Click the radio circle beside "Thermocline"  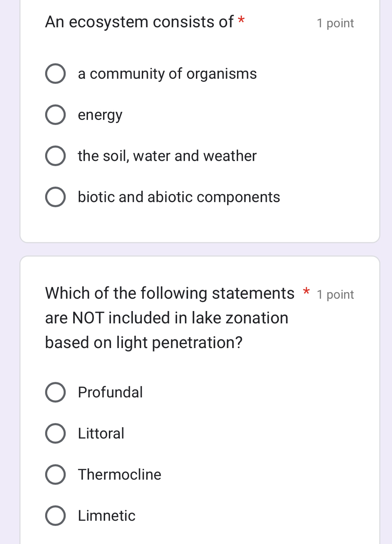coord(55,474)
